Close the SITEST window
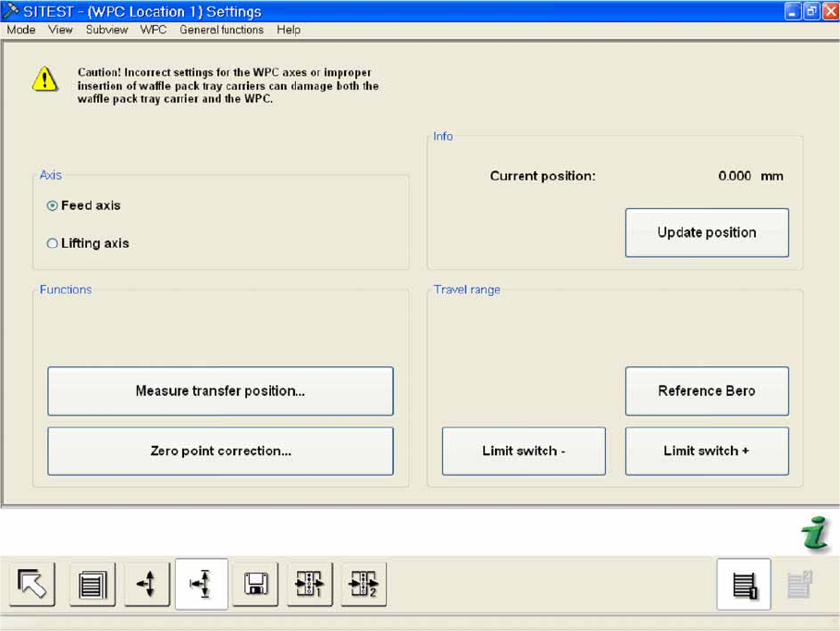This screenshot has width=840, height=631. click(831, 11)
